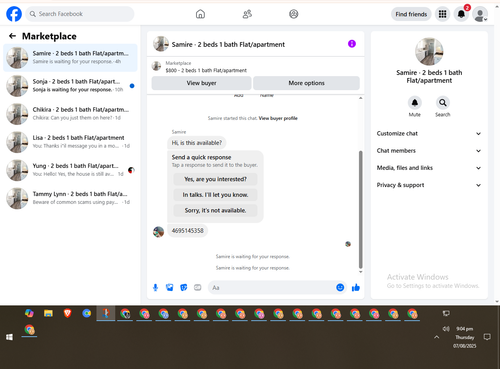The image size is (500, 369).
Task: Click the 'Hi, is this available?' message
Action: [197, 143]
